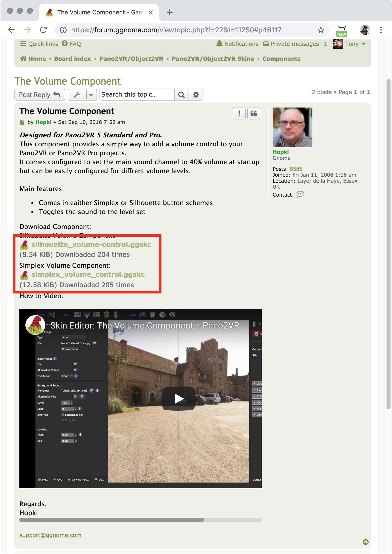Click Post Reply button
This screenshot has height=554, width=392.
pos(40,95)
